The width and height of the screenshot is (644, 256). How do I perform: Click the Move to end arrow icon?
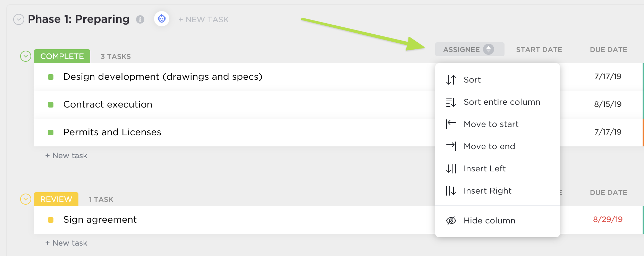click(x=450, y=146)
